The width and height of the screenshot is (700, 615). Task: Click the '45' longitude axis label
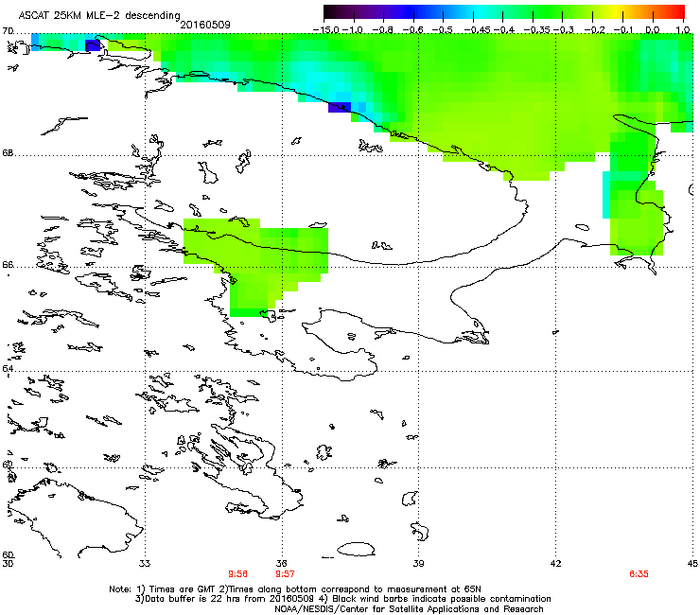point(692,564)
